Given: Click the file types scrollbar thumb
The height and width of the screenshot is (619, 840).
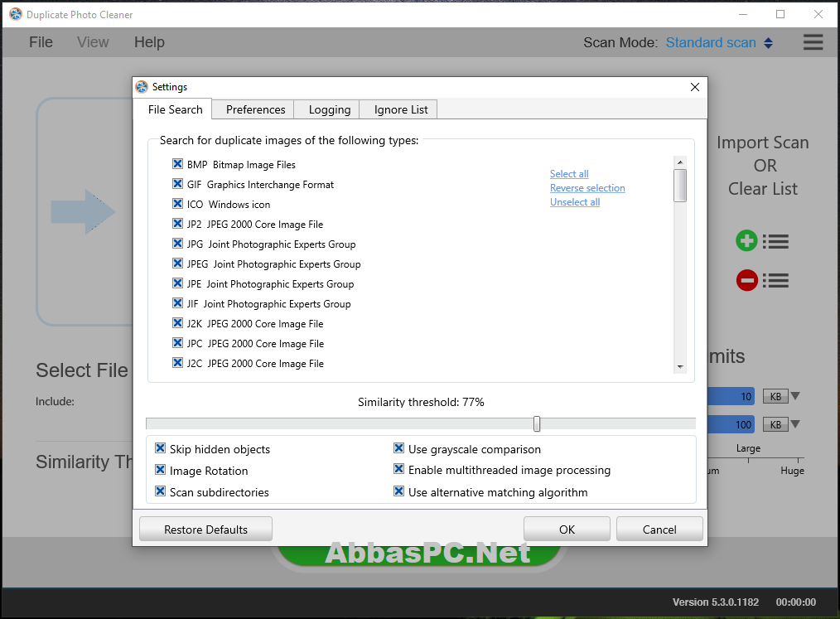Looking at the screenshot, I should point(680,186).
